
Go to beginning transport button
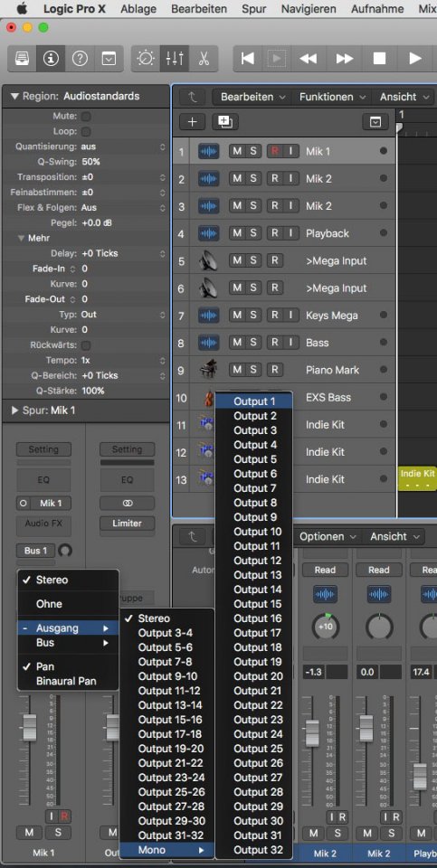click(x=248, y=59)
